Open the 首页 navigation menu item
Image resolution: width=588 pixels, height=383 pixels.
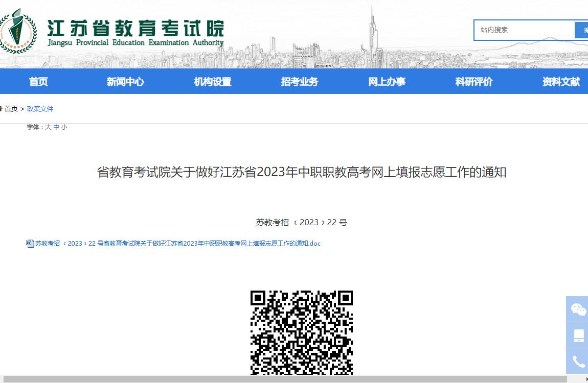[x=39, y=82]
